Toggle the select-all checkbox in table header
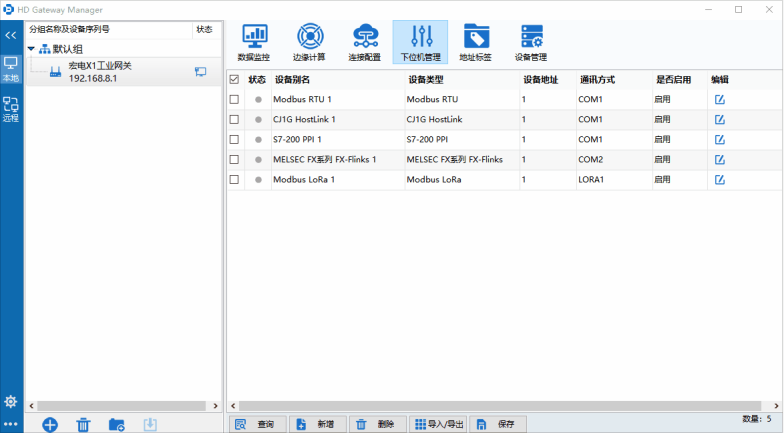Viewport: 784px width, 433px height. (234, 79)
